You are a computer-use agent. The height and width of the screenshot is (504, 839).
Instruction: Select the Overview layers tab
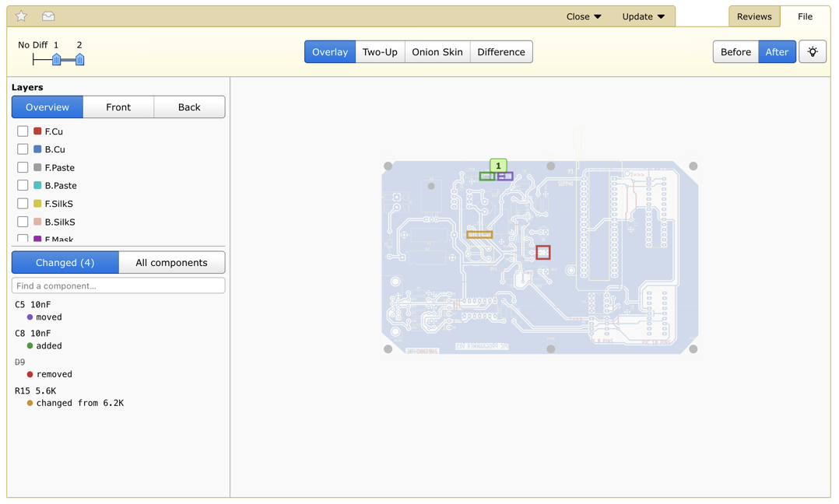47,107
